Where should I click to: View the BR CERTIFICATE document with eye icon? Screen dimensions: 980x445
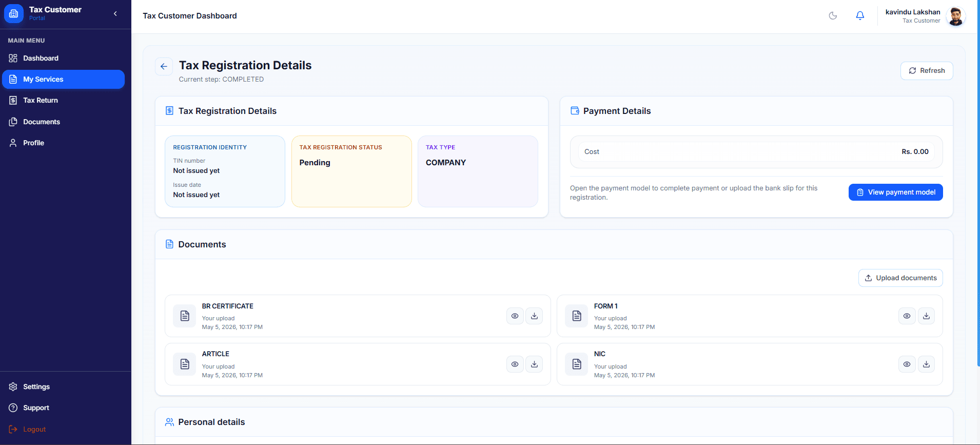point(515,316)
